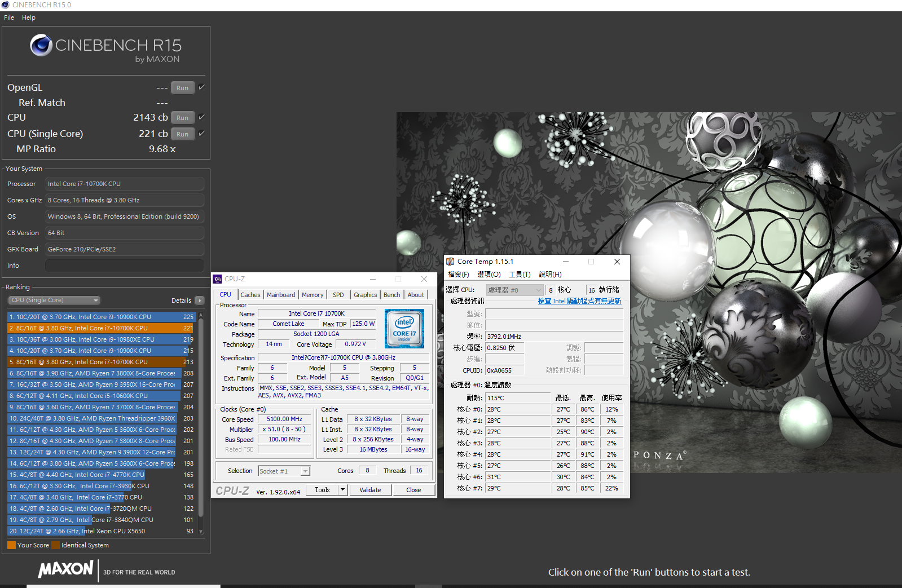Select ranking row 7 AMD Ryzen 9 3950X
This screenshot has height=588, width=902.
pyautogui.click(x=102, y=384)
